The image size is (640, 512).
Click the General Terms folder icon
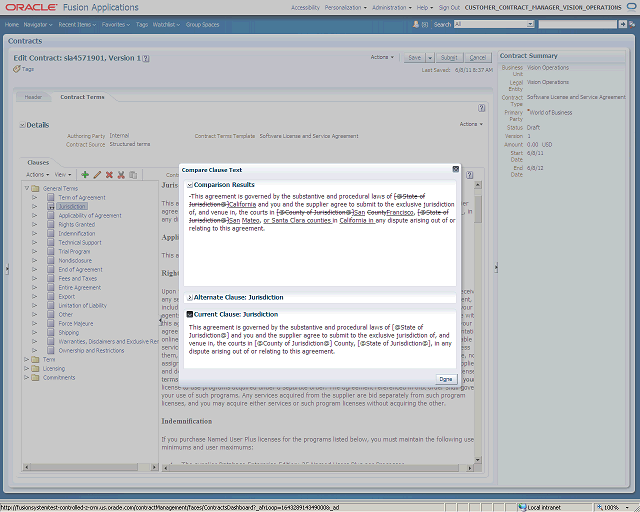pyautogui.click(x=36, y=188)
